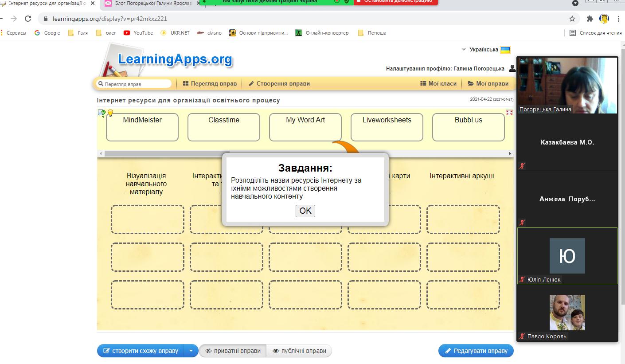Click the Перегляд вправ search field
The width and height of the screenshot is (625, 364).
point(134,84)
